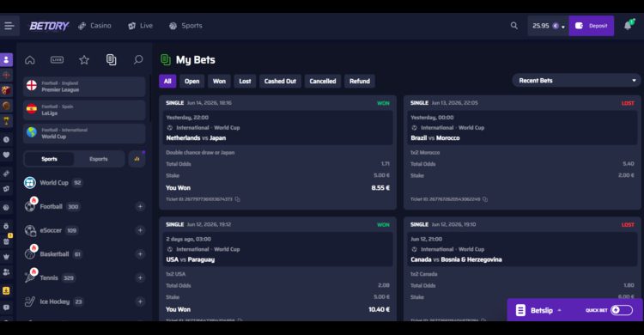Image resolution: width=644 pixels, height=335 pixels.
Task: Click the yellow download icon in left rail
Action: pos(6,290)
